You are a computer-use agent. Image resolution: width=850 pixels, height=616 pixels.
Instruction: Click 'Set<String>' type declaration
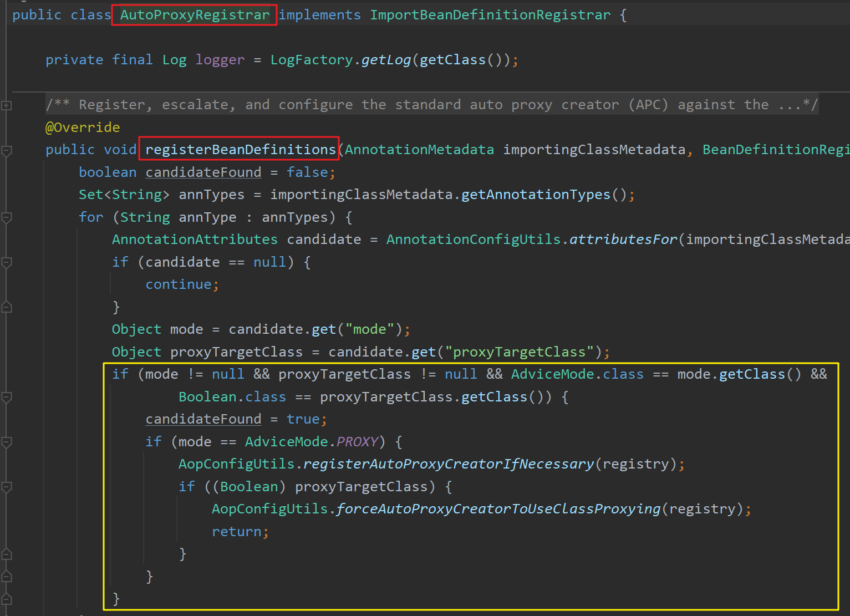click(124, 195)
